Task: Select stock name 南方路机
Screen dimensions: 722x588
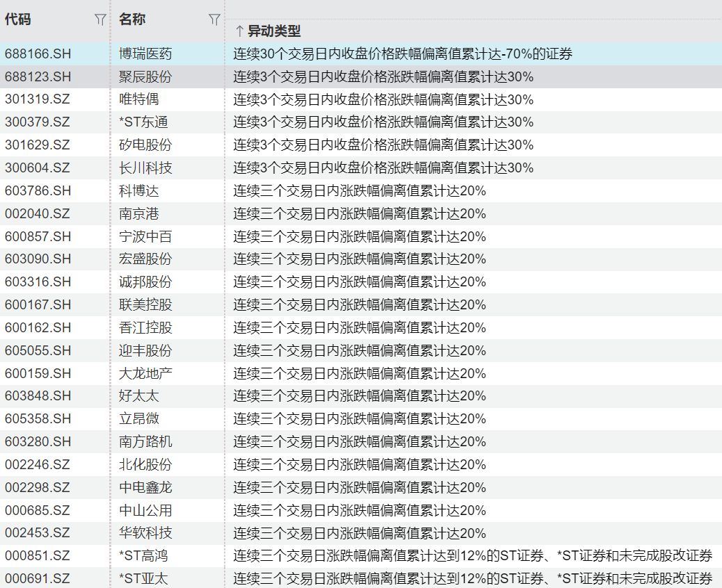Action: [145, 441]
